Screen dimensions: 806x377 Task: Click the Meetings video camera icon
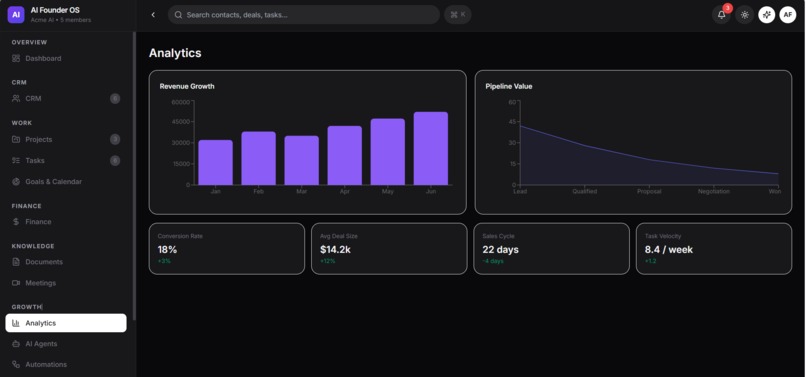point(16,283)
